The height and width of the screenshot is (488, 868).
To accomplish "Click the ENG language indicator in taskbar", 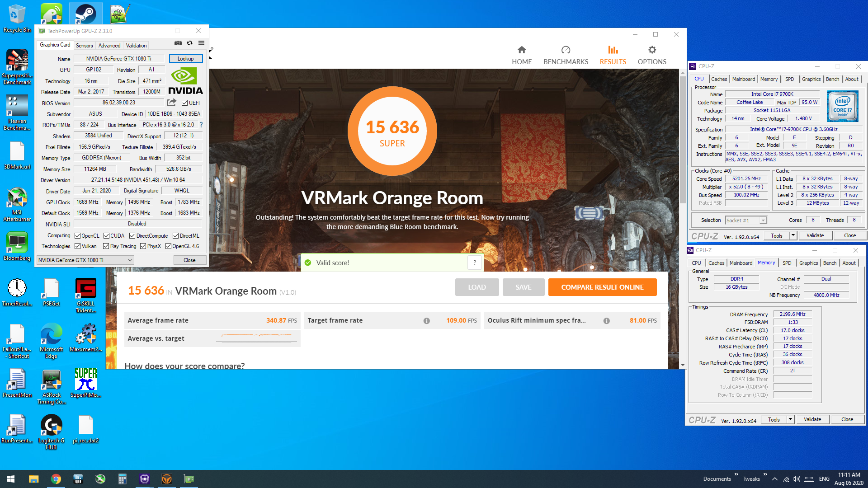I will [x=824, y=479].
